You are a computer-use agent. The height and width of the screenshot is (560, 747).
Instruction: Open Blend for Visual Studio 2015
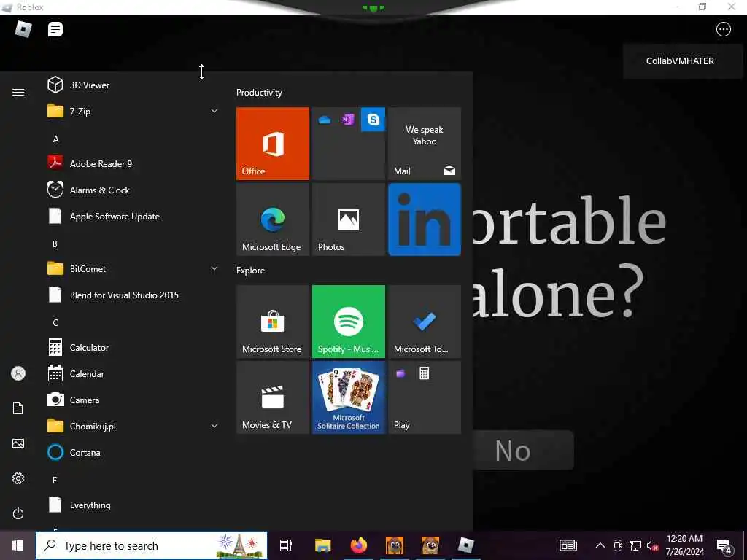pos(132,295)
